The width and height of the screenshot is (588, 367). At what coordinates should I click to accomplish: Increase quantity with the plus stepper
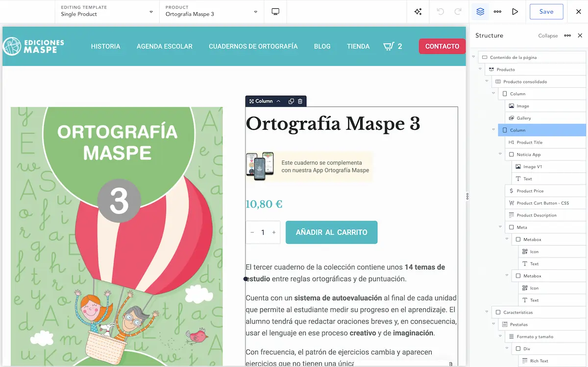(x=274, y=233)
